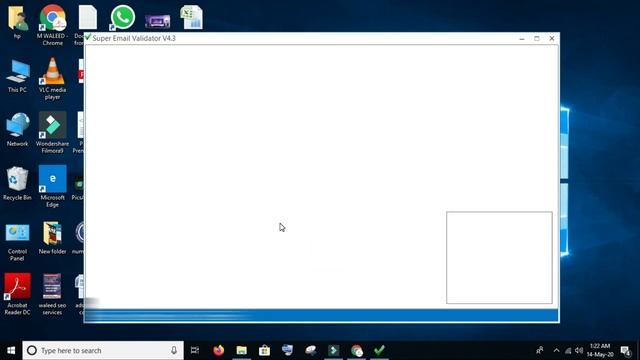Click the empty panel in Super Email Validator
The width and height of the screenshot is (640, 360).
(499, 258)
